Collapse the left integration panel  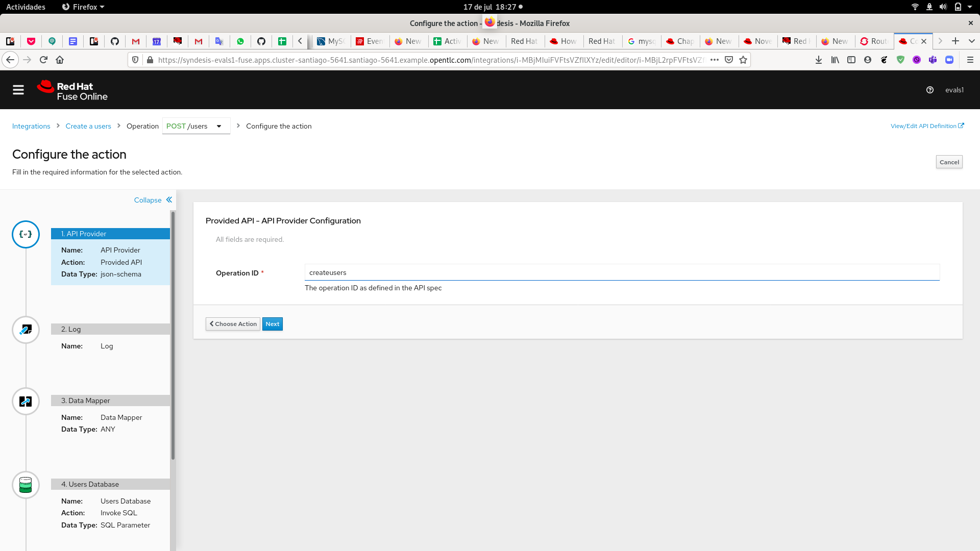coord(153,200)
